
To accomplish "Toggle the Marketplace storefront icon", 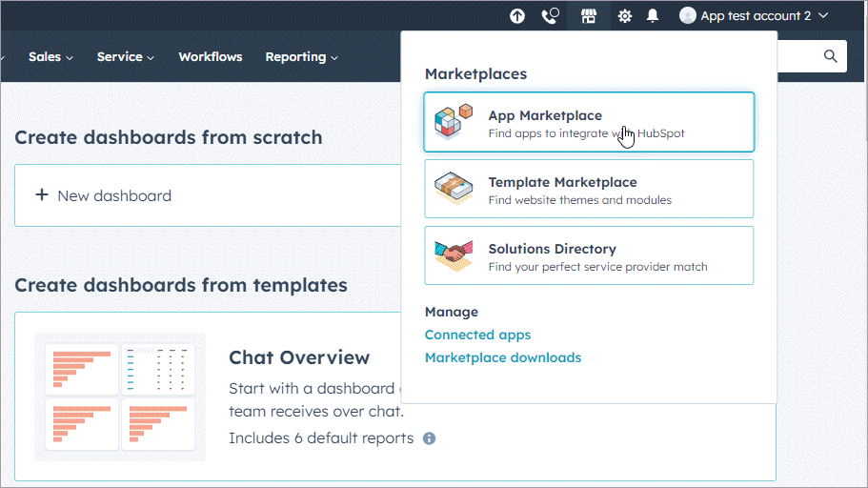I will pyautogui.click(x=589, y=16).
